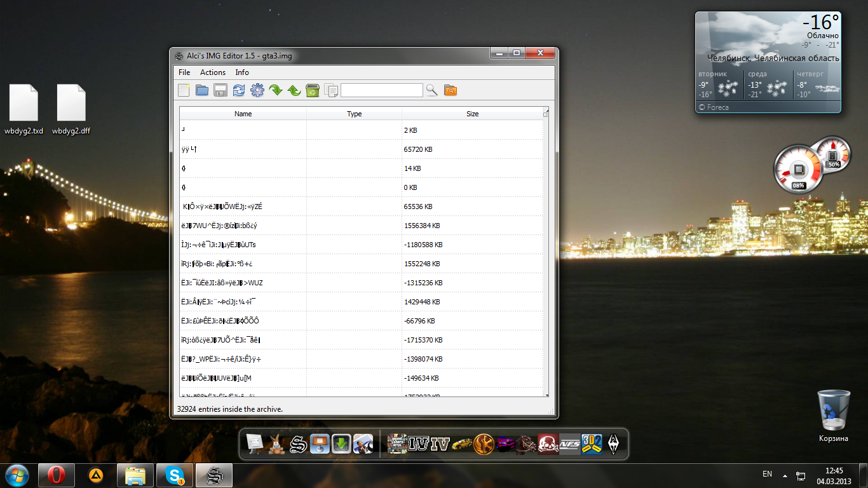Click the GTA San Andreas dock icon
The image size is (868, 488).
coord(397,444)
